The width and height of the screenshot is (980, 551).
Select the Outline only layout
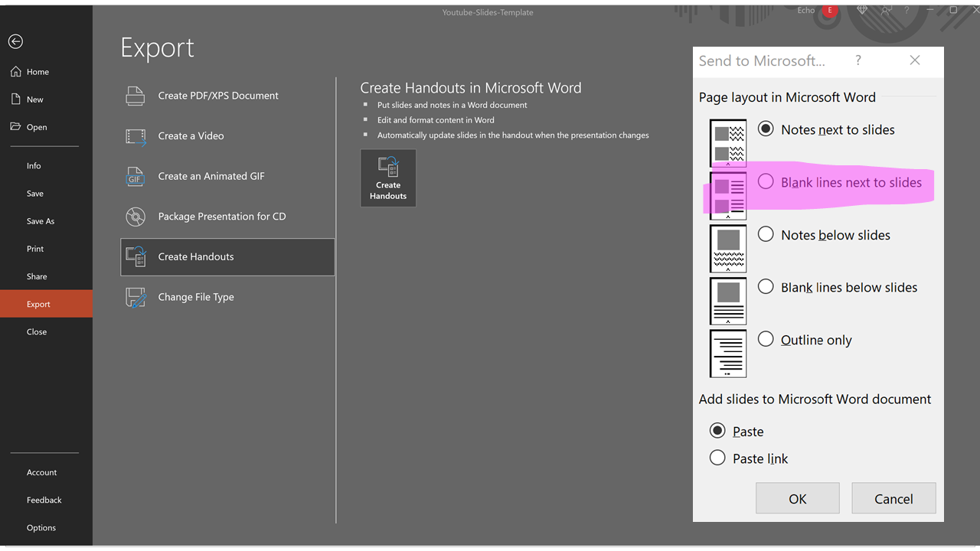[x=766, y=338]
